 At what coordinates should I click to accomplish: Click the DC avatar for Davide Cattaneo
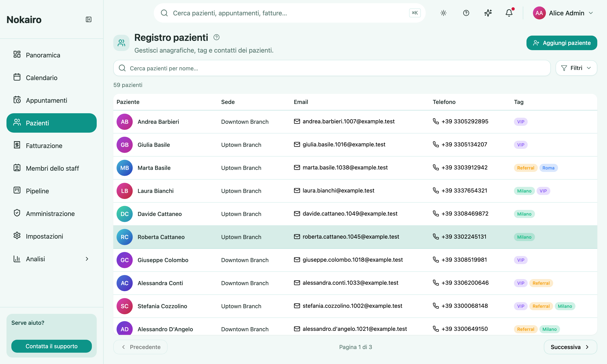click(125, 214)
